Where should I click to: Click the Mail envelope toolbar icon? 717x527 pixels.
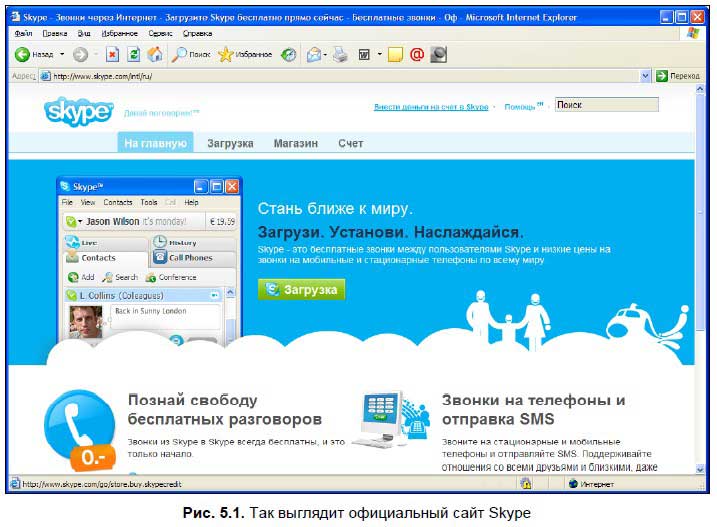pos(313,54)
